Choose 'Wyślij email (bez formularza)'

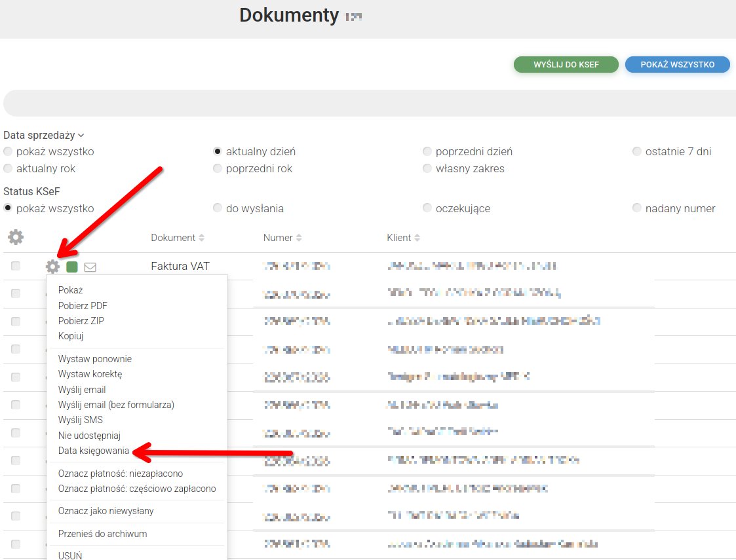(116, 405)
